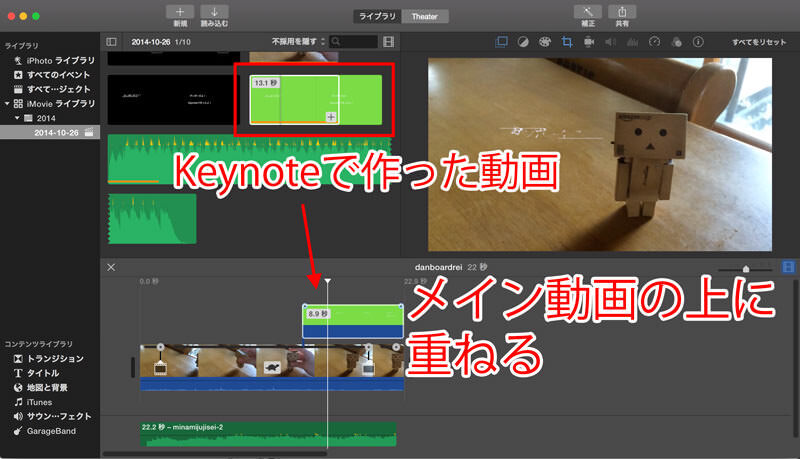Open the color balance tool

coord(523,42)
